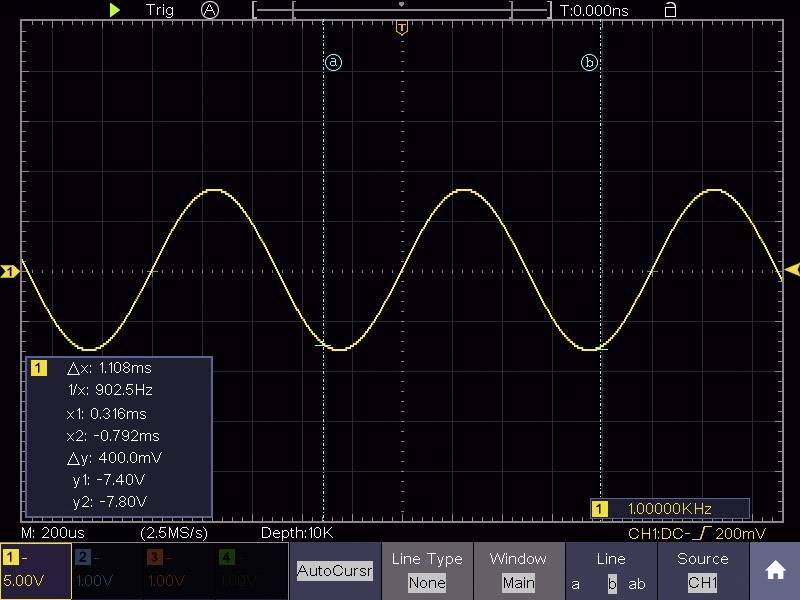Open the Source selector set to CH1
The image size is (800, 600).
tap(703, 570)
